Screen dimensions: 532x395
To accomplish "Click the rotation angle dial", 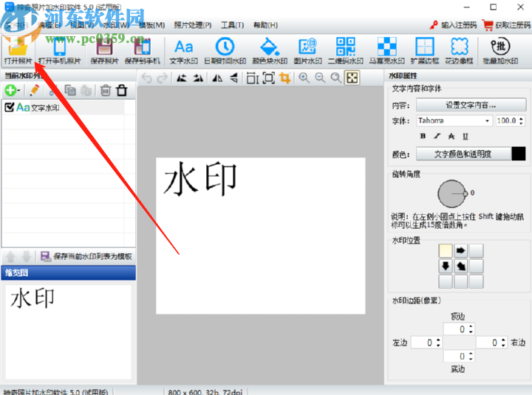I will 453,193.
